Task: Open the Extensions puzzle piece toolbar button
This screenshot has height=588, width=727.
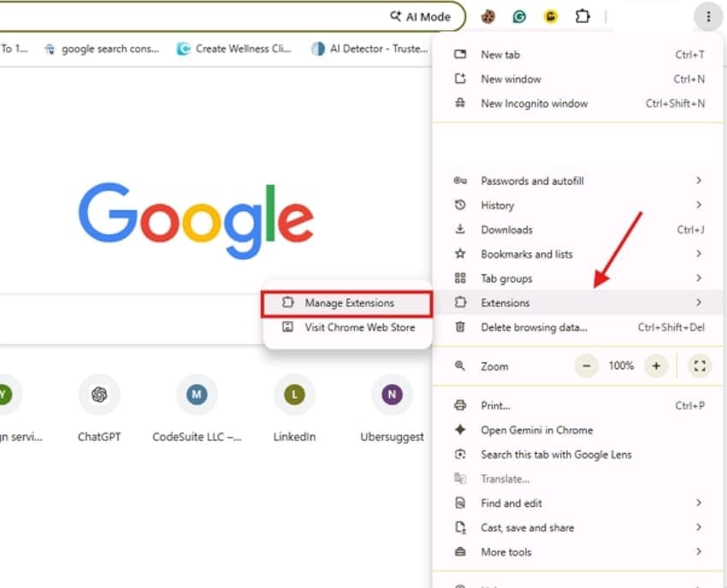Action: [582, 17]
